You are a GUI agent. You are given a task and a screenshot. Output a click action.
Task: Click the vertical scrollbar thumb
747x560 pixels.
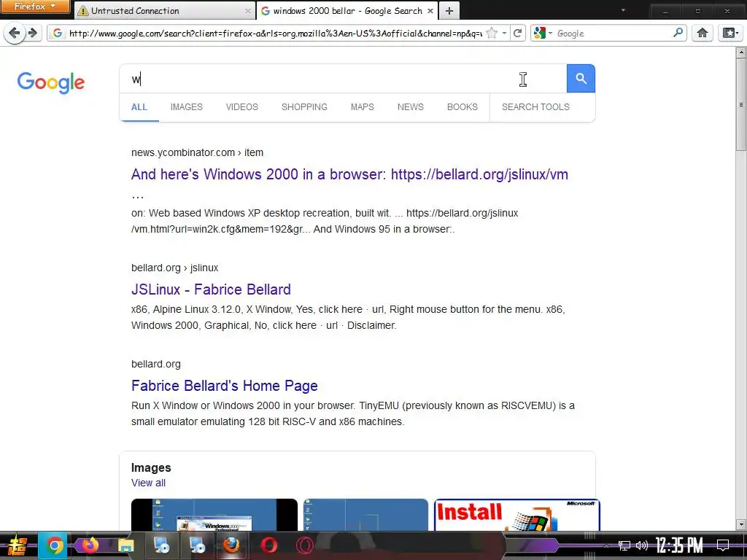click(x=741, y=104)
